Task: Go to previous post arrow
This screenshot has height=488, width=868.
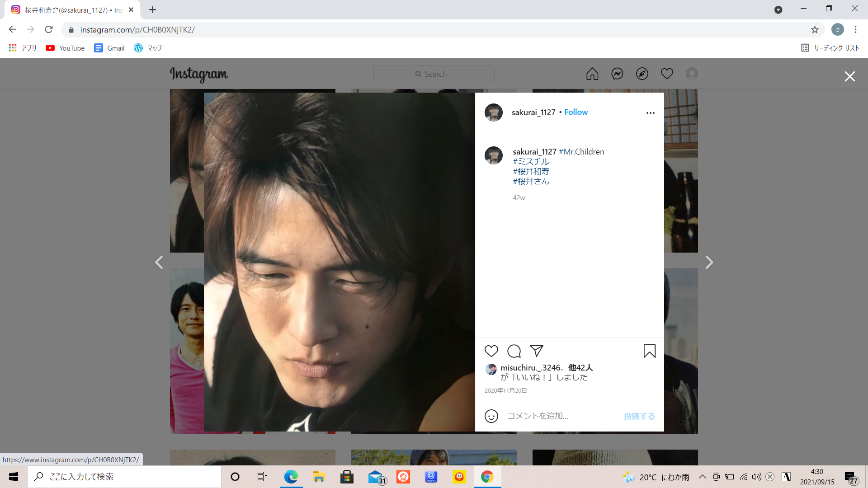Action: point(159,262)
